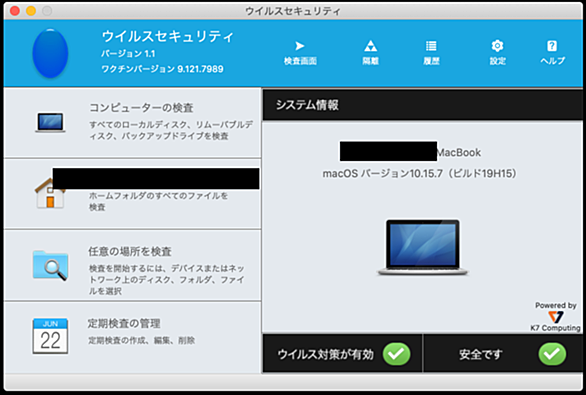
Task: Click the Powered by text
Action: point(555,305)
